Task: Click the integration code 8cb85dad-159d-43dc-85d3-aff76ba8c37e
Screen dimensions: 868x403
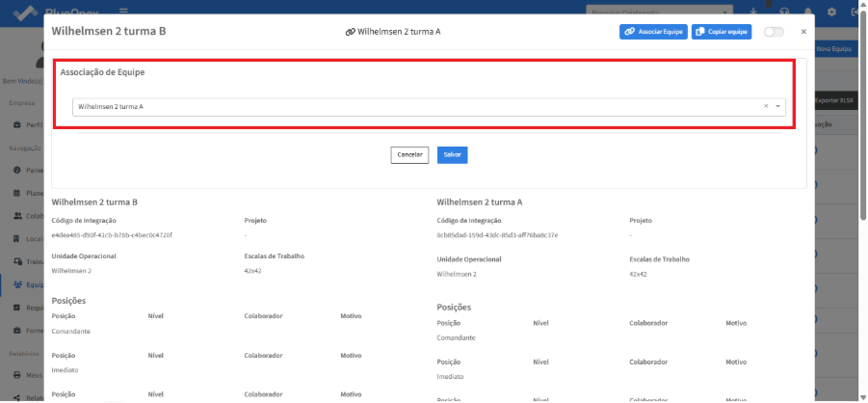Action: click(x=497, y=235)
